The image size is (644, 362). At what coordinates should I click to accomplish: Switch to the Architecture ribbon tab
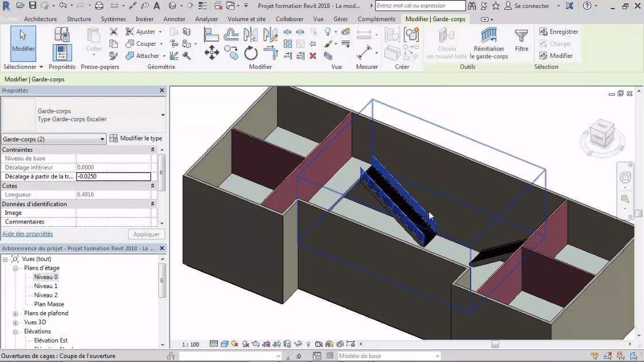[x=40, y=19]
